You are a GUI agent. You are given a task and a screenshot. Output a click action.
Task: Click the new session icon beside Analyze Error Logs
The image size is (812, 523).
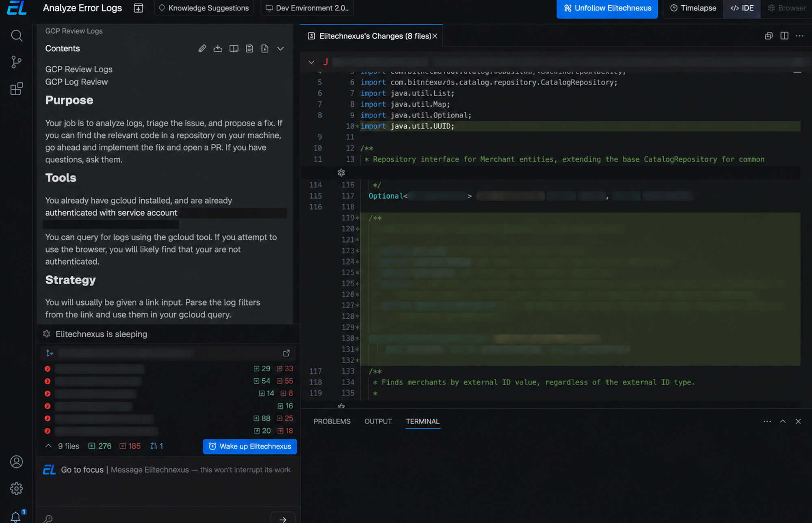[x=138, y=8]
